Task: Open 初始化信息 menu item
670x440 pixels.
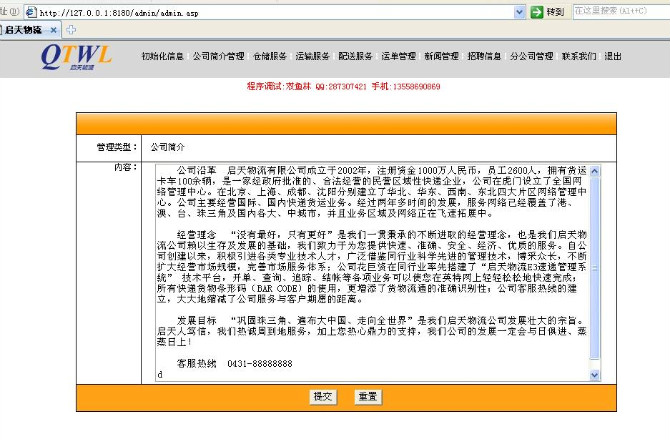Action: 162,56
